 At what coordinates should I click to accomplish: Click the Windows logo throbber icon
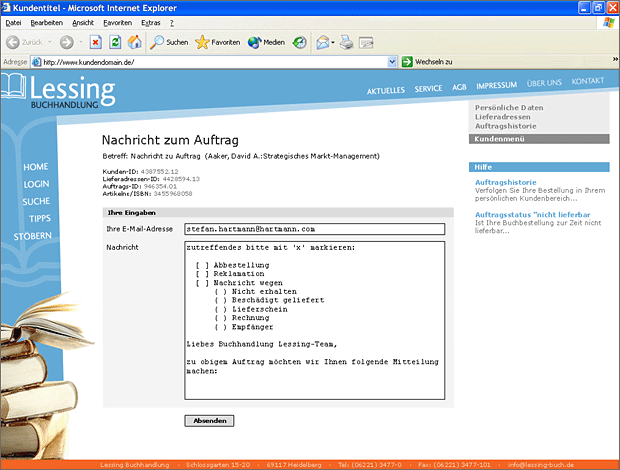[x=609, y=23]
